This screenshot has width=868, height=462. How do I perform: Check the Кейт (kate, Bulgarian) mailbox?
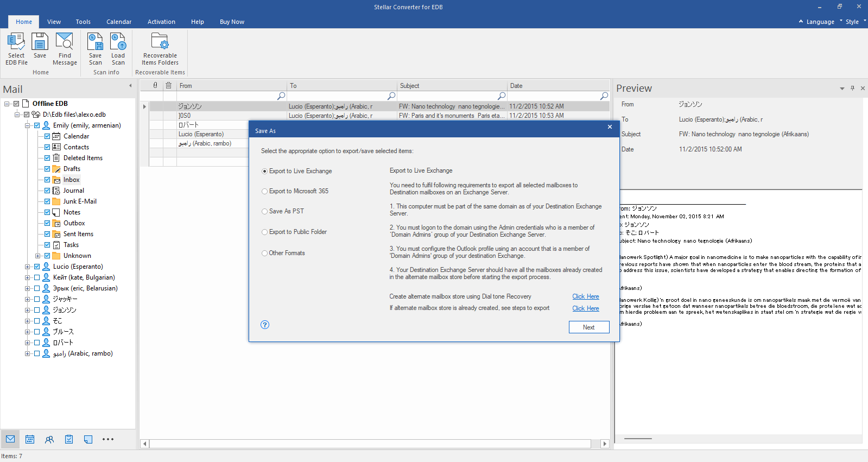pos(37,277)
